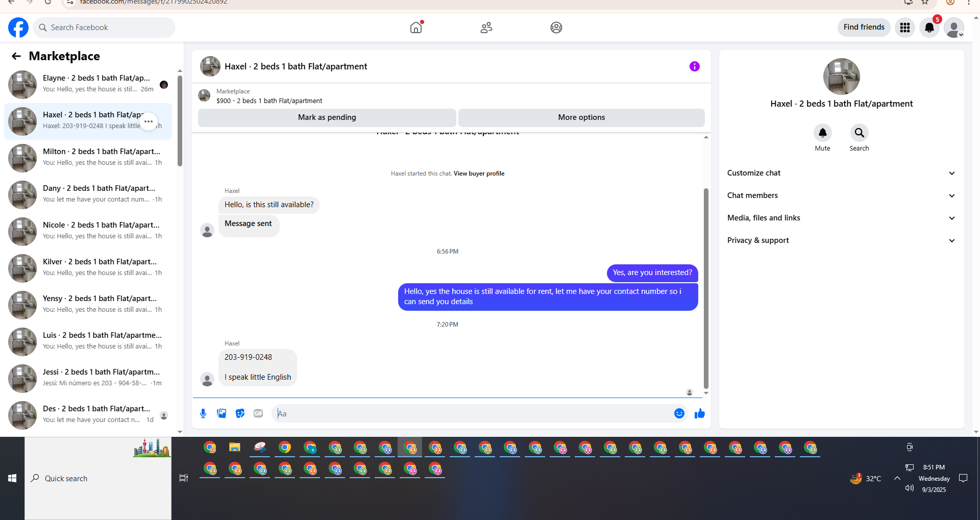This screenshot has height=520, width=980.
Task: Open options menu for Haxel conversation
Action: point(149,121)
